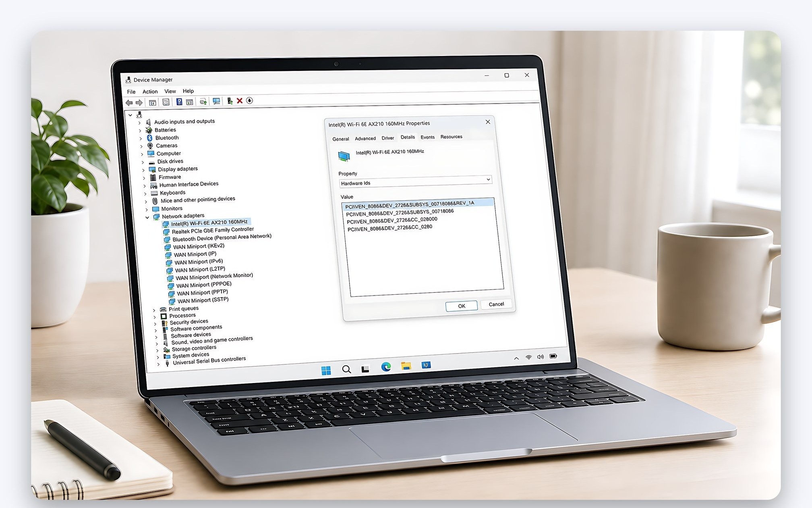Click the Forward arrow in Device Manager toolbar
The height and width of the screenshot is (508, 812).
tap(139, 103)
